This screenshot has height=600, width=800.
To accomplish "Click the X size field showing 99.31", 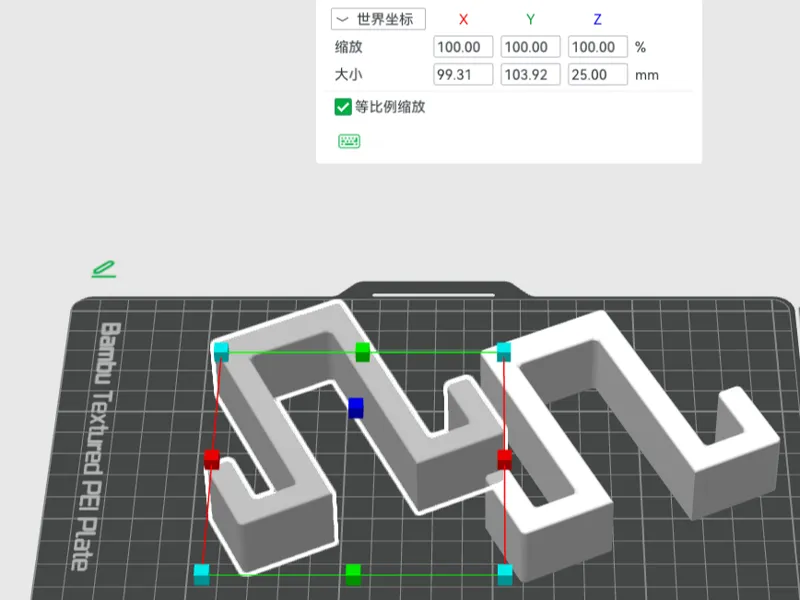I will pos(463,74).
